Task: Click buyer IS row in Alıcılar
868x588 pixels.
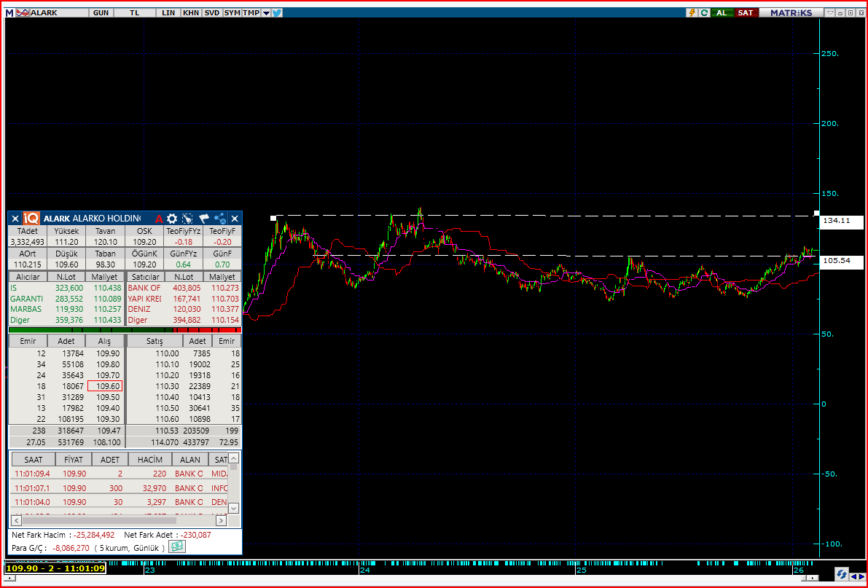Action: point(66,288)
